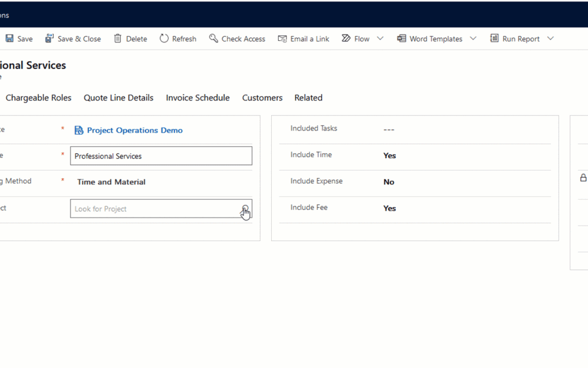Click the Delete trash can icon
Viewport: 588px width, 368px height.
(x=118, y=38)
